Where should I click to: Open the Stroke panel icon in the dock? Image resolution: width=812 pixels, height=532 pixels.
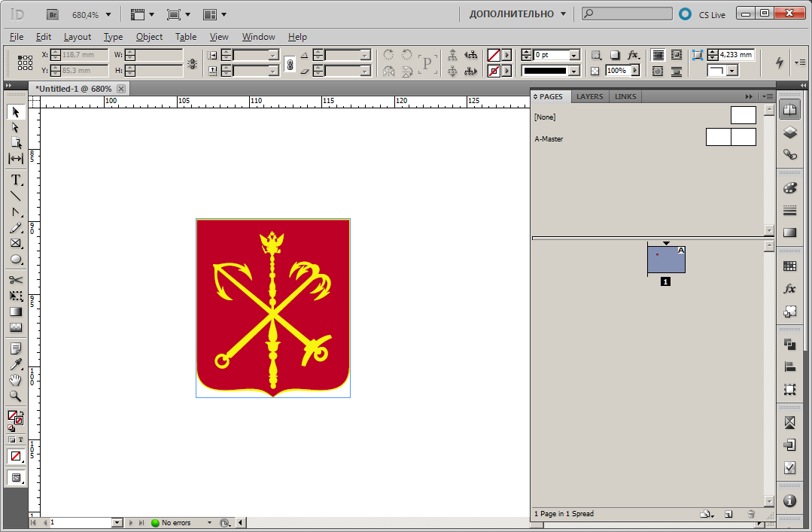click(x=789, y=210)
